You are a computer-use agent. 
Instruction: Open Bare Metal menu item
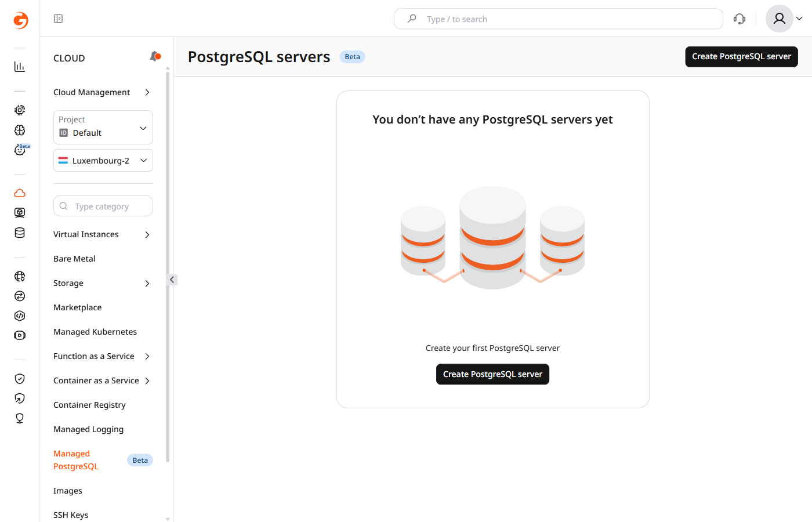(x=74, y=259)
